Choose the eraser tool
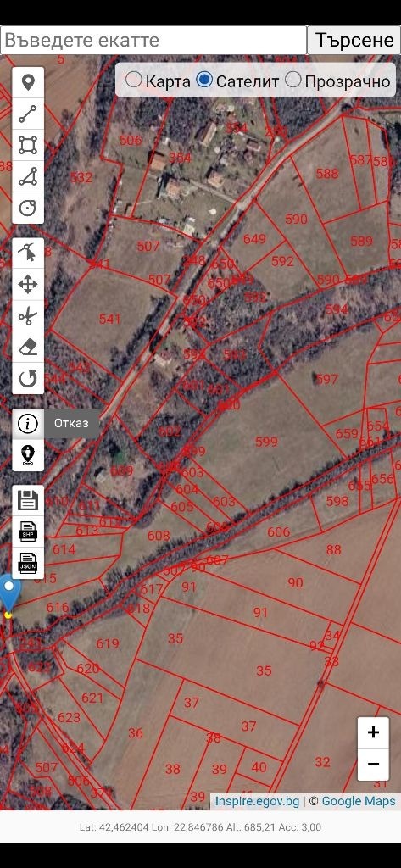The image size is (401, 868). (x=28, y=348)
